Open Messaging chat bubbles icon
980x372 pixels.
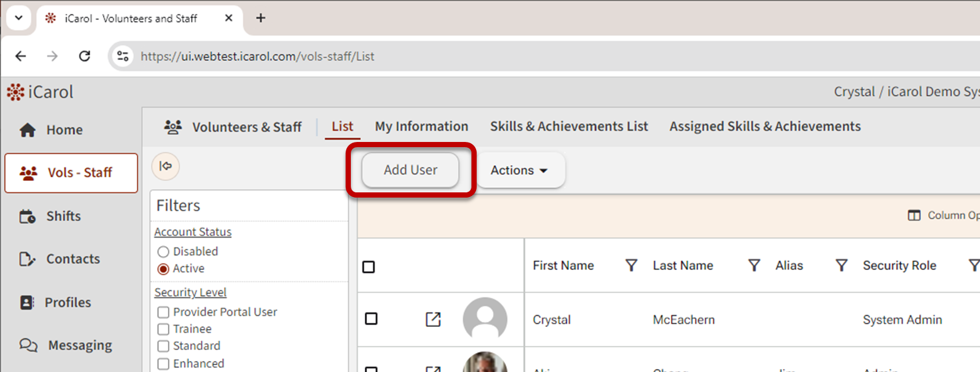28,345
